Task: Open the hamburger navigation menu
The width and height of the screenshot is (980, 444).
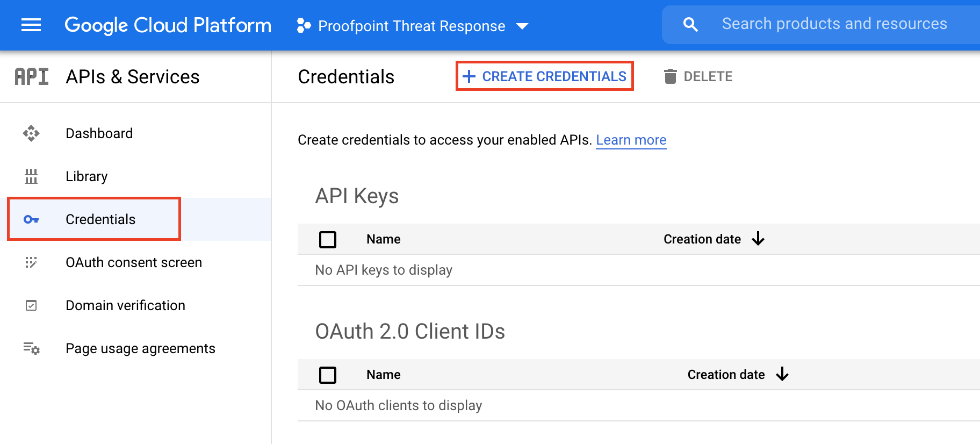Action: pos(31,25)
